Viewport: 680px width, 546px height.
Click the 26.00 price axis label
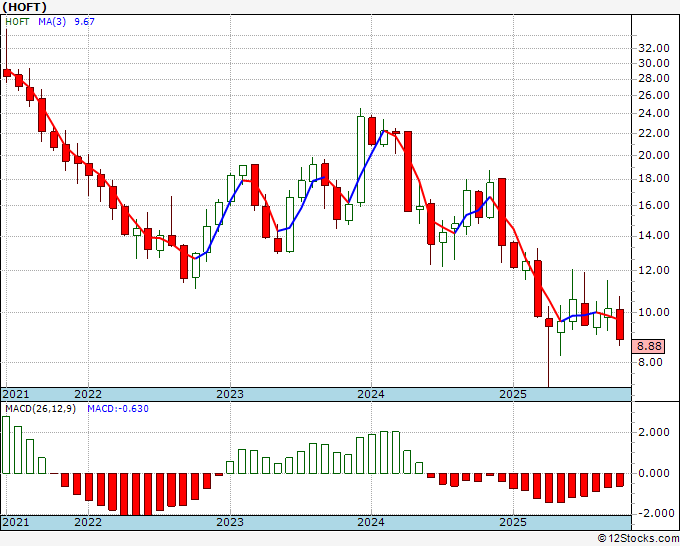[654, 95]
